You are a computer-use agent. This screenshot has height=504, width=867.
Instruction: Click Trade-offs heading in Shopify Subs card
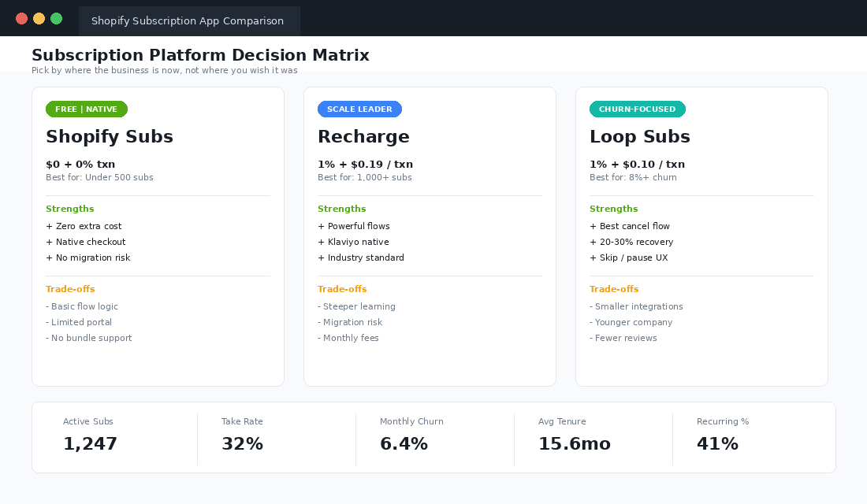click(x=70, y=289)
